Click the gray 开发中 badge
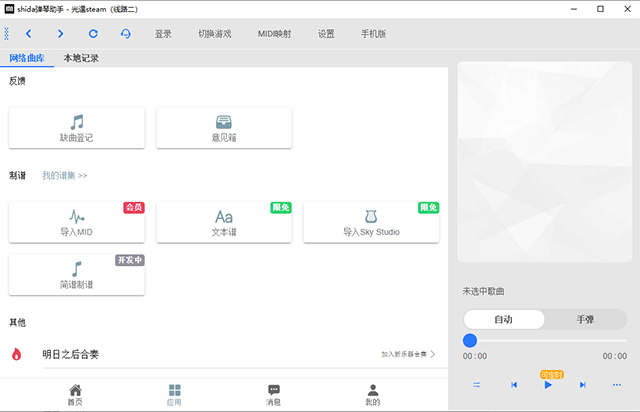This screenshot has width=640, height=412. coord(130,260)
